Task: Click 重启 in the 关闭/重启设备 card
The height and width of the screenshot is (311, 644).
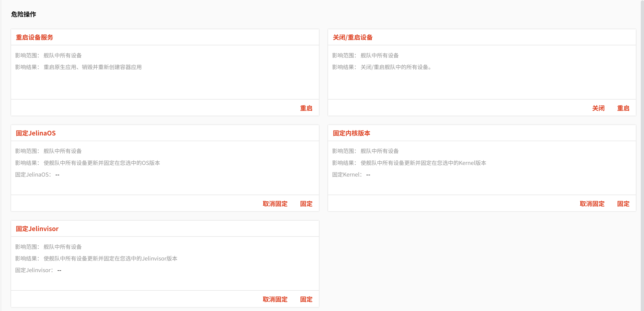Action: [x=623, y=108]
